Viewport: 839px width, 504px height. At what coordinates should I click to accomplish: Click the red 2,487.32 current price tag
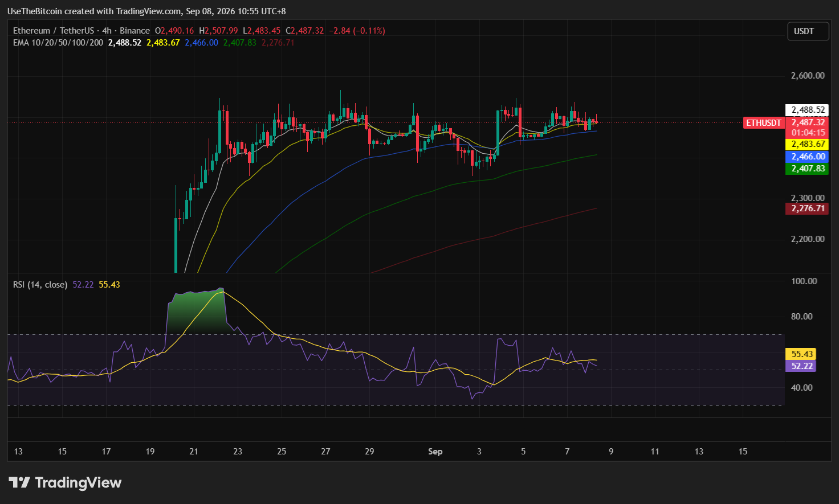tap(808, 122)
